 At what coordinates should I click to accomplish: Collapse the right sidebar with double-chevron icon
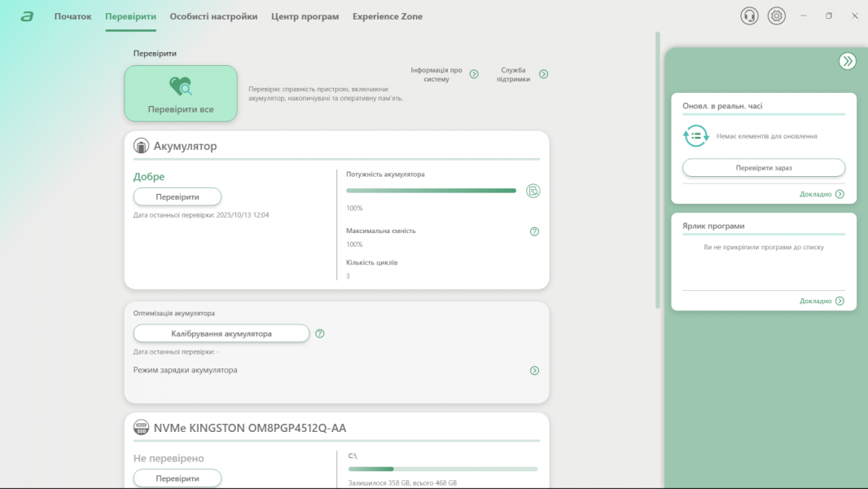tap(847, 61)
